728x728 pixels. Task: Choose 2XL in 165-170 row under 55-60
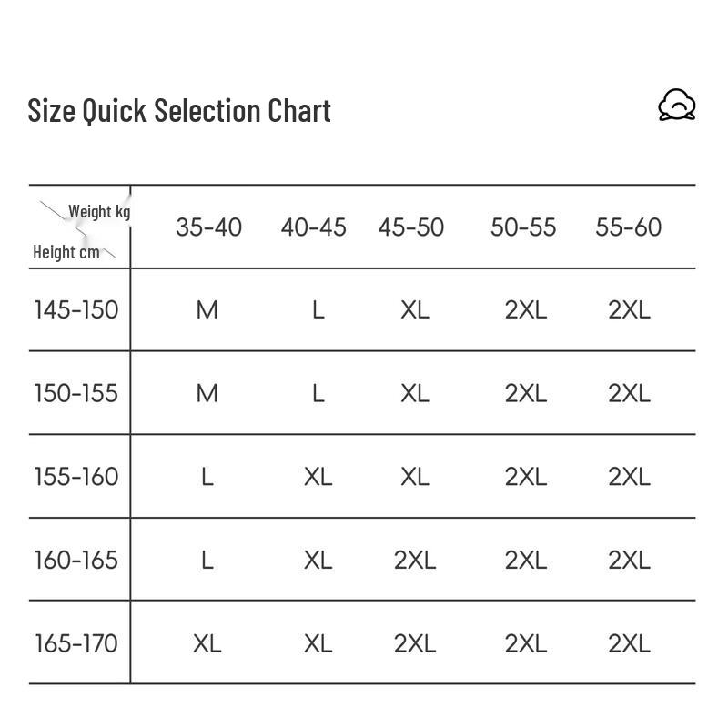(630, 644)
